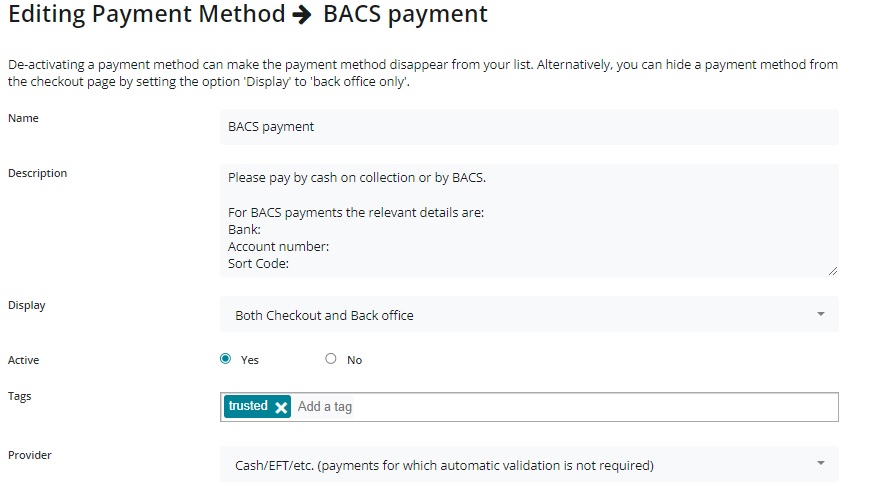Select the trusted tag chip text

pyautogui.click(x=248, y=406)
